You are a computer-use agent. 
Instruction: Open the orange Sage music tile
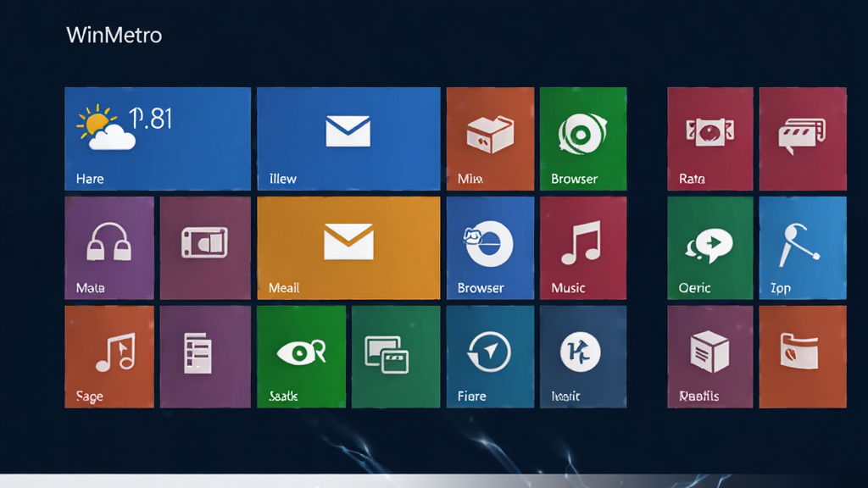109,357
